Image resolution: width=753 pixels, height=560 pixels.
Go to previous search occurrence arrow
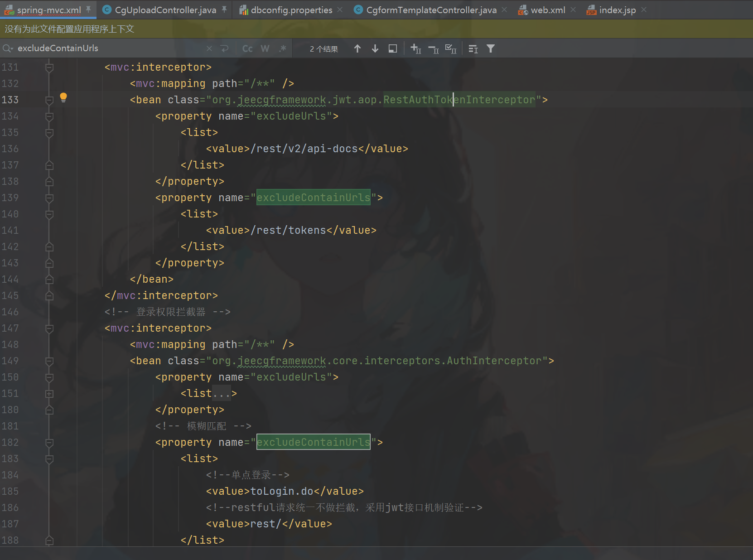tap(357, 48)
